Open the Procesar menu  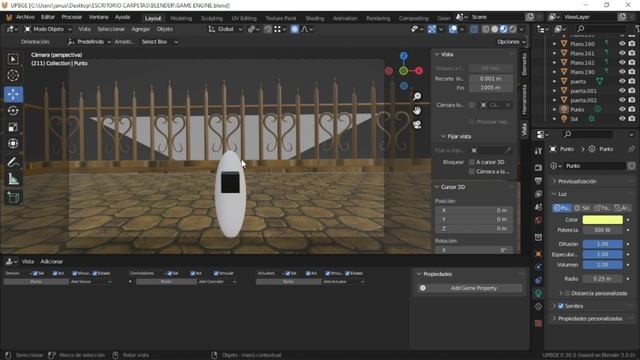pyautogui.click(x=72, y=17)
